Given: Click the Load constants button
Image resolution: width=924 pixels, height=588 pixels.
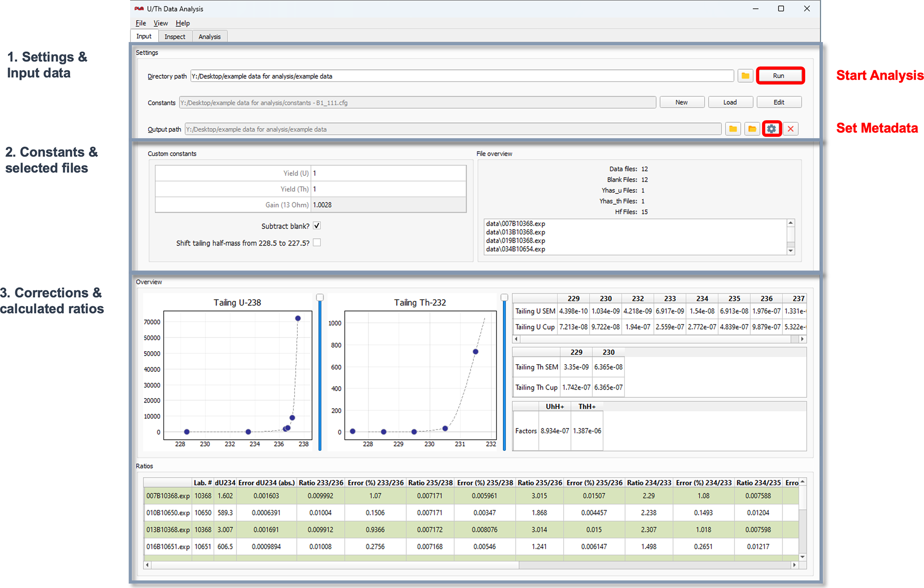Looking at the screenshot, I should click(x=730, y=102).
